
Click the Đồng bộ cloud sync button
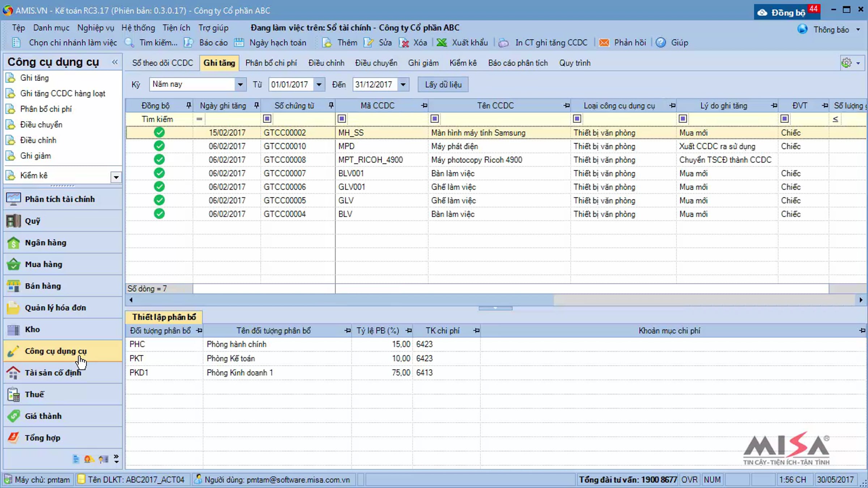[787, 12]
